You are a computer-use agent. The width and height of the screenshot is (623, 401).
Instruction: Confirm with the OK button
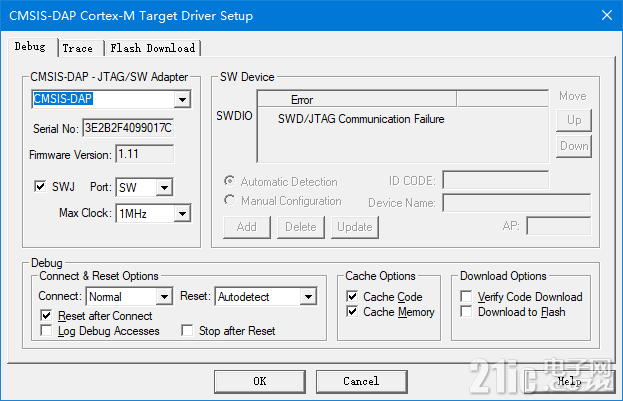(x=260, y=382)
